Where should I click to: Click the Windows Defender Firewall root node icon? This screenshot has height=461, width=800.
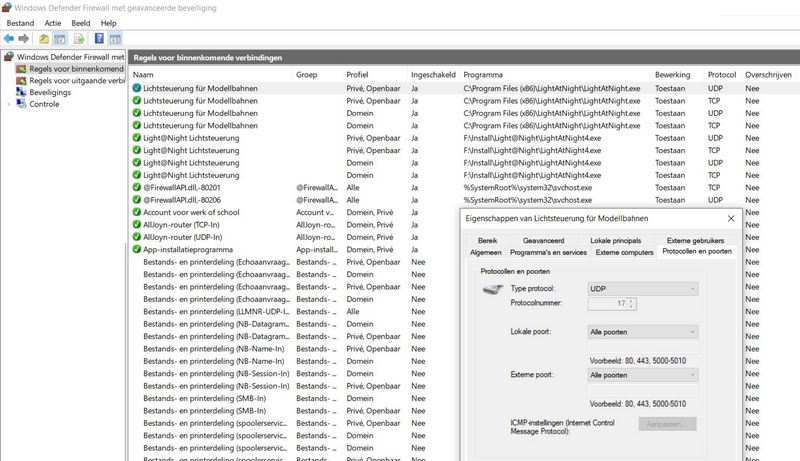coord(9,56)
